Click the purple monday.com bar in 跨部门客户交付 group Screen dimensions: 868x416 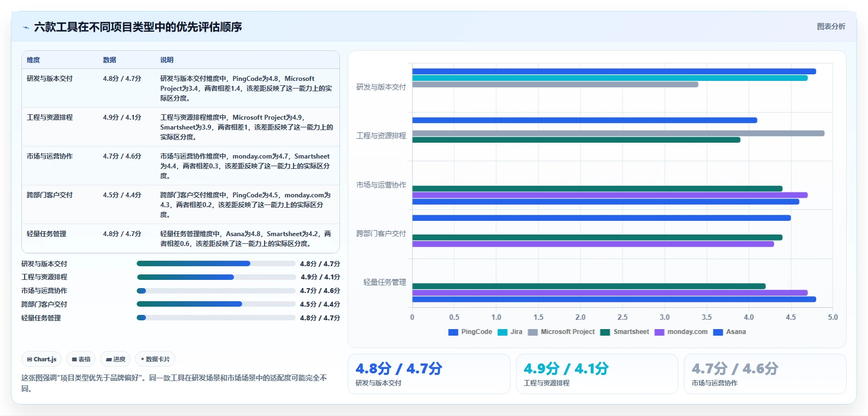pyautogui.click(x=593, y=244)
